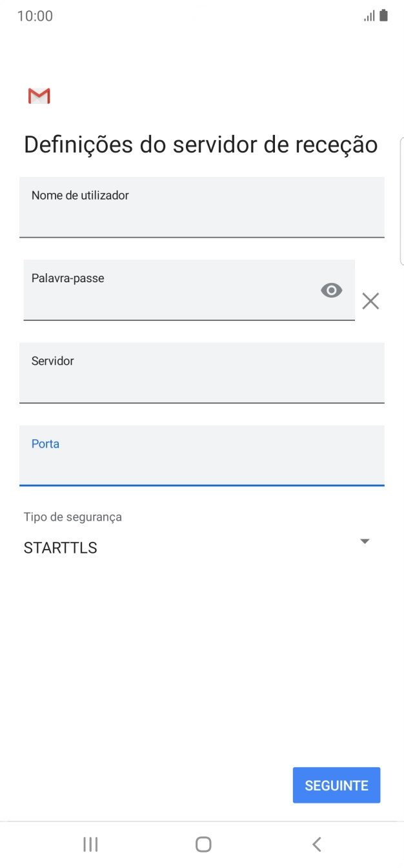Click the Gmail envelope icon

pos(38,95)
